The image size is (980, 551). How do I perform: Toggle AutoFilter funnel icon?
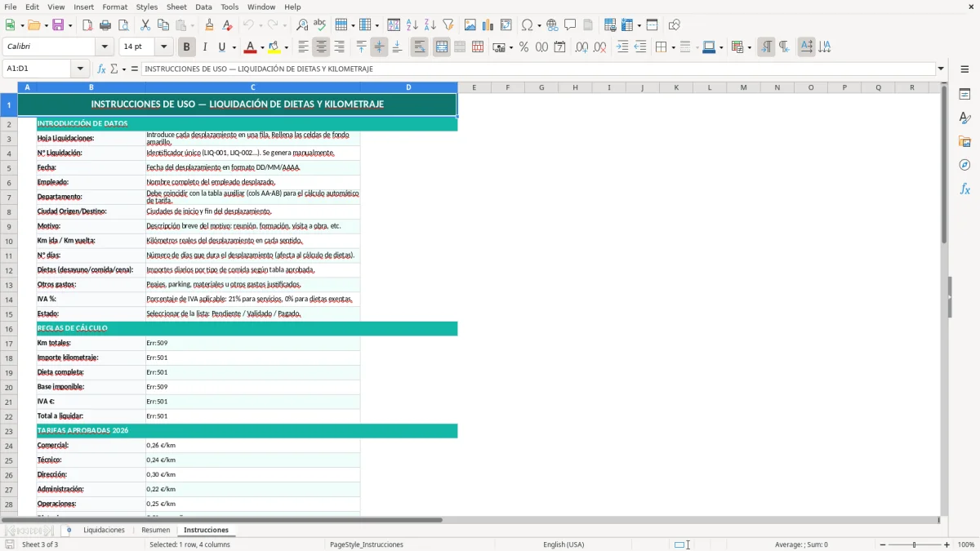pos(448,25)
